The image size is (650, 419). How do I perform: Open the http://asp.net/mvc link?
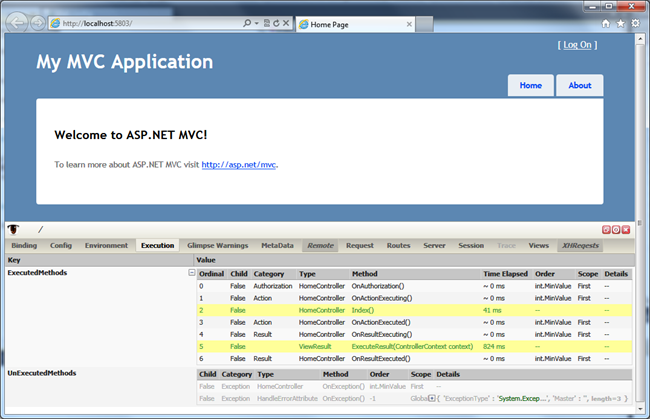click(x=238, y=164)
